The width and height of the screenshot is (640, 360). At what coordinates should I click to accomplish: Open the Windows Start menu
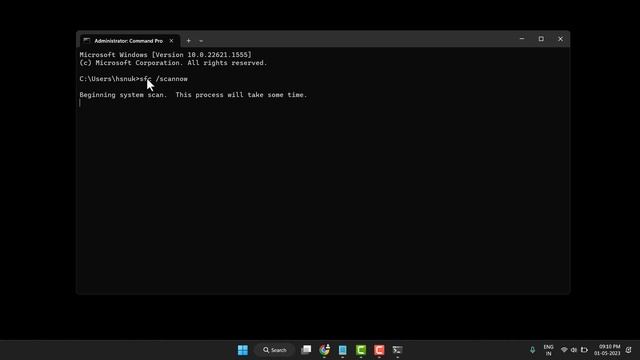(243, 350)
